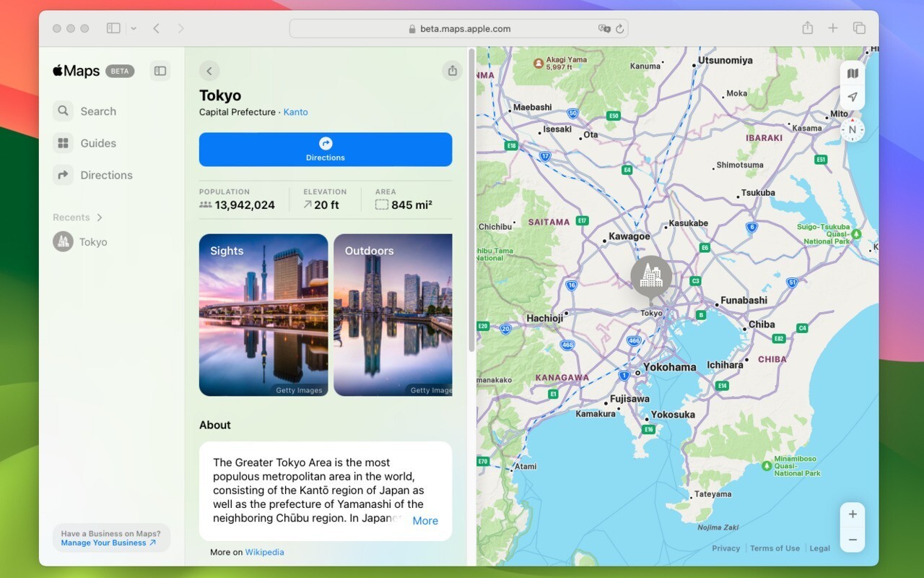
Task: Click the BETA badge next to Maps
Action: coord(120,72)
